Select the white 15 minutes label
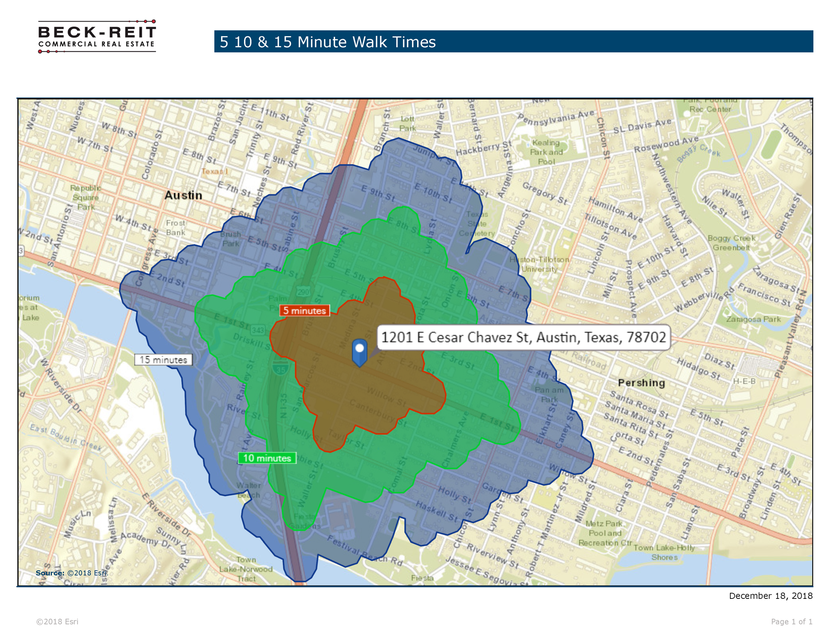The image size is (831, 644). [x=163, y=360]
